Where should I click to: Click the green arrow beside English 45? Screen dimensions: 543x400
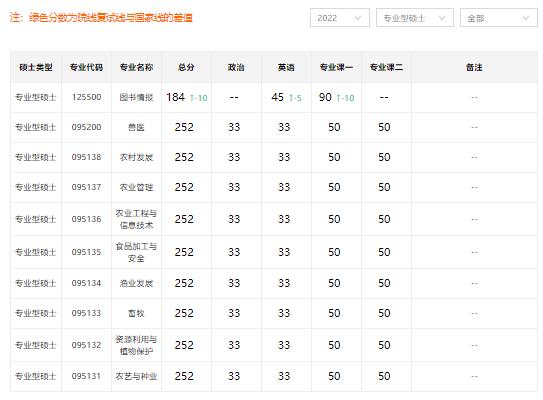tap(291, 98)
